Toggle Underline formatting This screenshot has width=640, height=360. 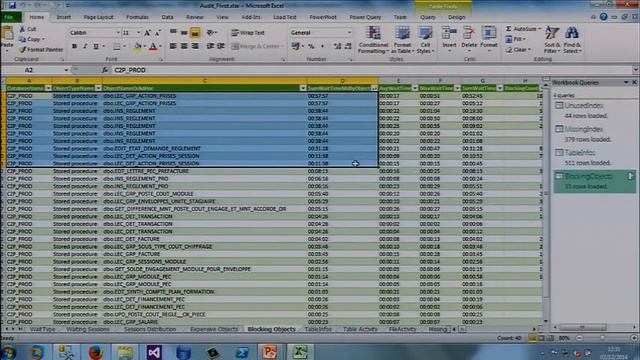tap(96, 47)
